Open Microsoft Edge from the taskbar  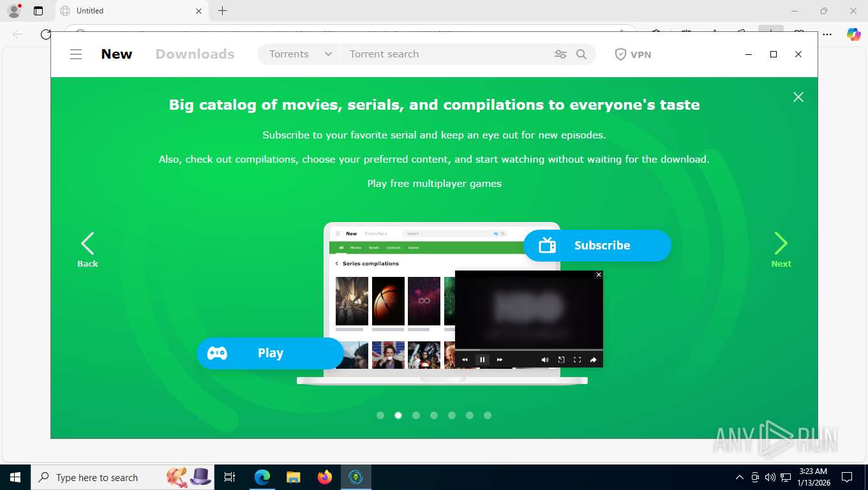(x=262, y=477)
